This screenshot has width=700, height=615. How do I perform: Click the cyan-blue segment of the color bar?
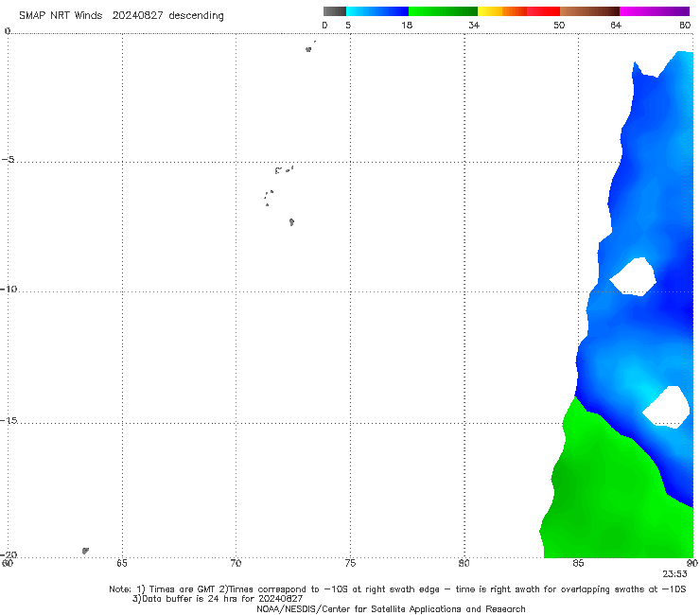click(x=377, y=11)
